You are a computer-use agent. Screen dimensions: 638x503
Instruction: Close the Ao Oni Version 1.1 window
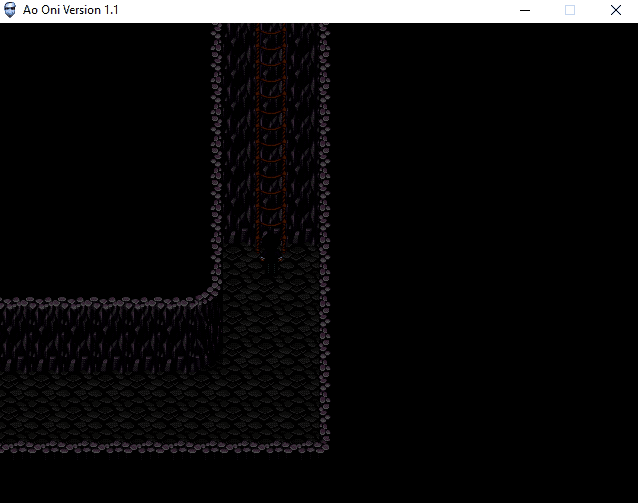[x=616, y=10]
